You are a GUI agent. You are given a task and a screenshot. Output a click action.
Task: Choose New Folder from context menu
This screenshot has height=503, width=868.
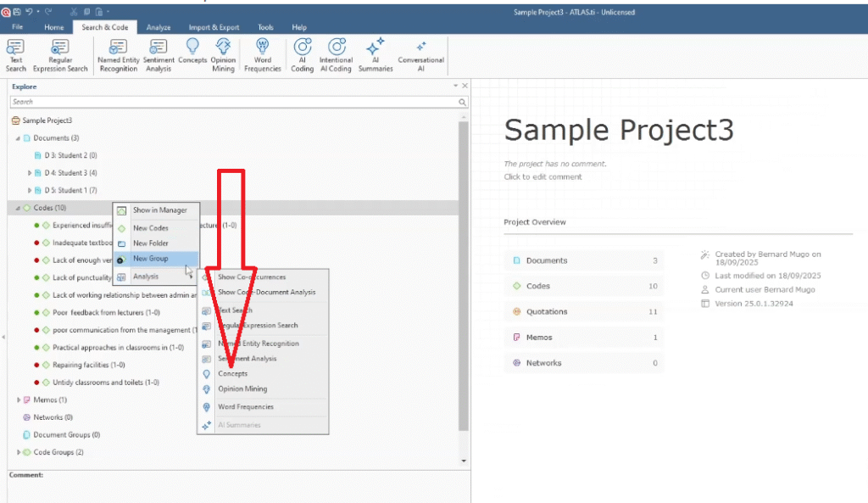pyautogui.click(x=150, y=243)
